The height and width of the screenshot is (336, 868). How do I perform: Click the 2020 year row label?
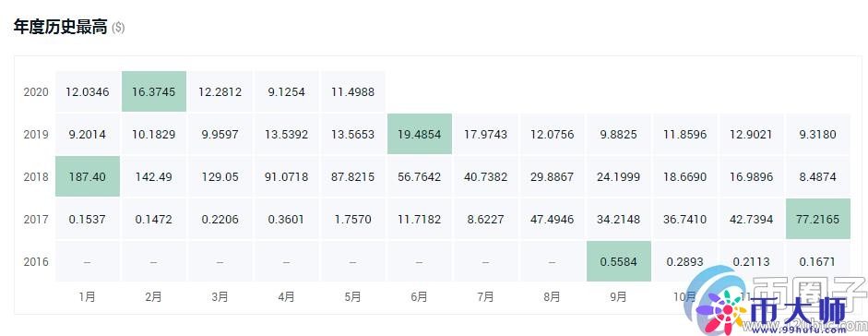click(36, 92)
